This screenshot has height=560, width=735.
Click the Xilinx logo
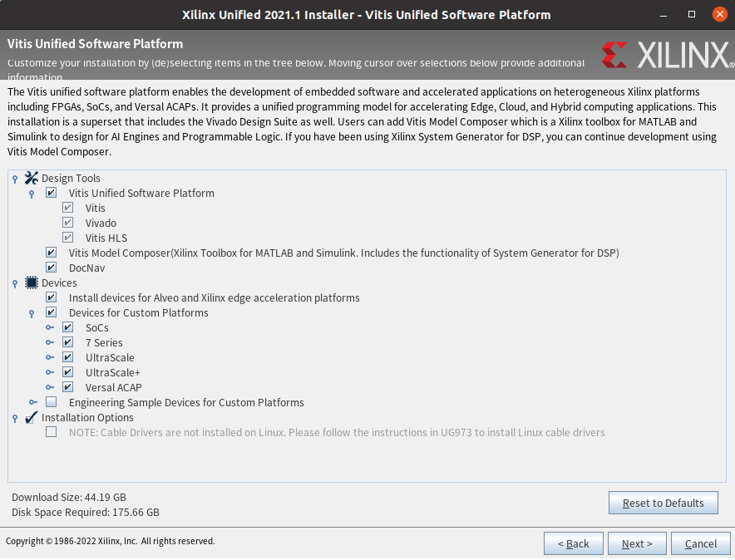click(x=668, y=55)
